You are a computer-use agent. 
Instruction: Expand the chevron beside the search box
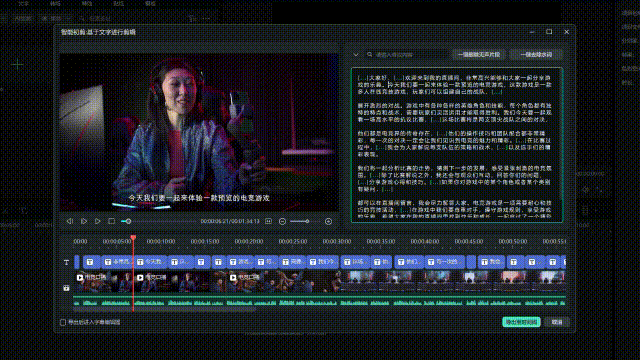tap(356, 54)
